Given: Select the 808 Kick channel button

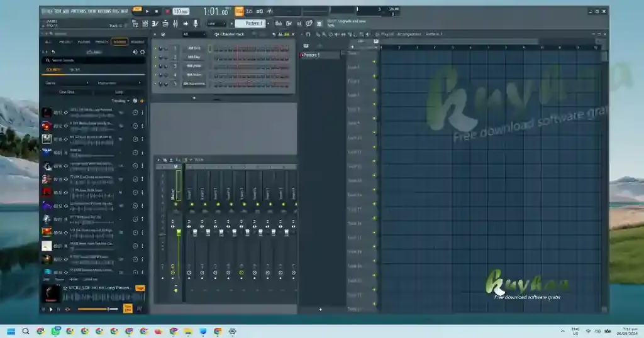Looking at the screenshot, I should click(194, 48).
